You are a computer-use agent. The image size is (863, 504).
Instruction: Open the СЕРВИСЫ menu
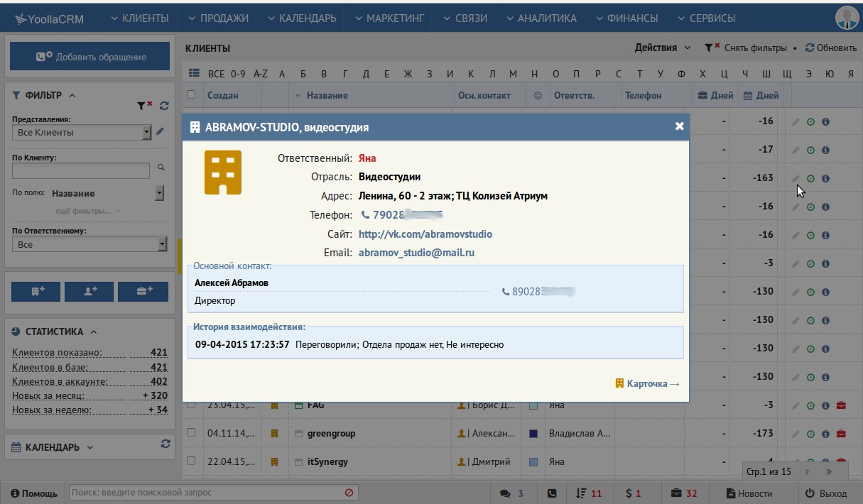click(x=707, y=18)
